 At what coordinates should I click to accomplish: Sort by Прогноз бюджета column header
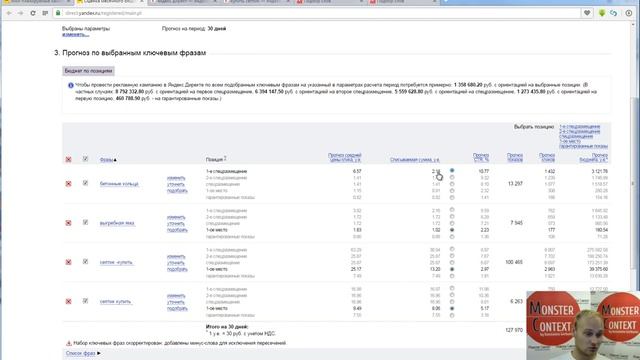593,157
